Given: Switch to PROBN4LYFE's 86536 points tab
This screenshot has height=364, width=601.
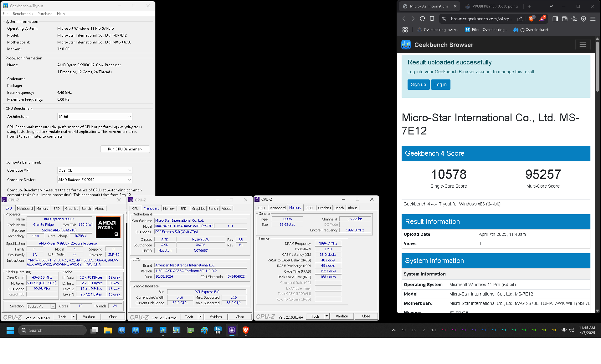Looking at the screenshot, I should click(492, 6).
